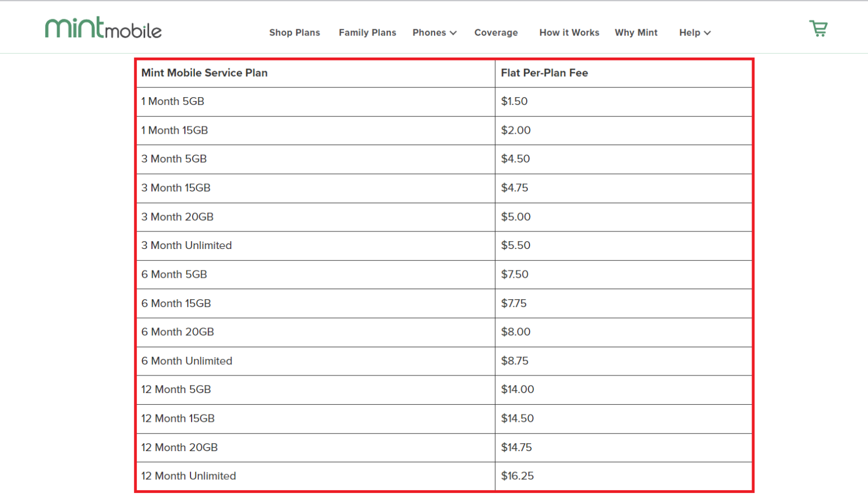The width and height of the screenshot is (868, 498).
Task: Click the Mint Mobile logo
Action: [x=103, y=27]
